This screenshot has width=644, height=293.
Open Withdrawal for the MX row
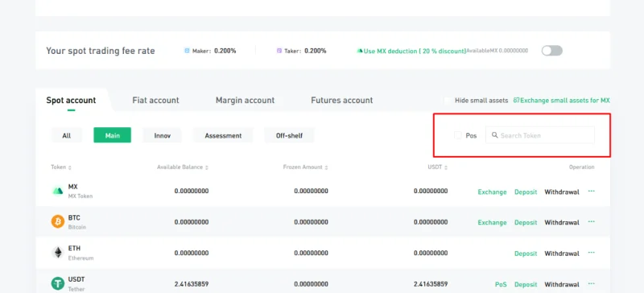(x=562, y=192)
